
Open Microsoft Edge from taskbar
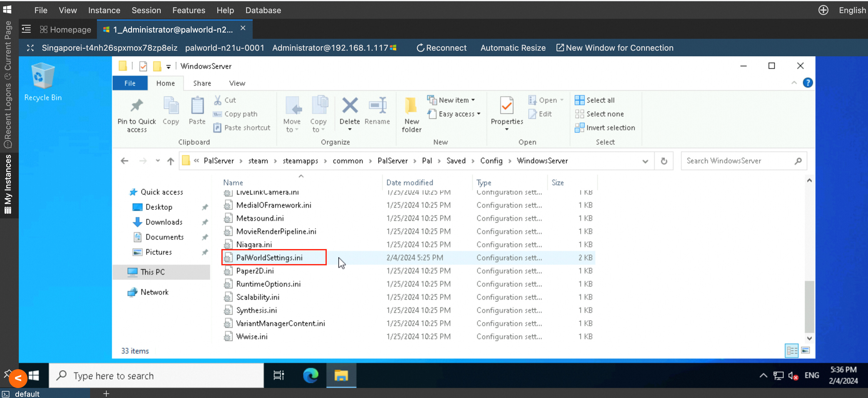(310, 375)
